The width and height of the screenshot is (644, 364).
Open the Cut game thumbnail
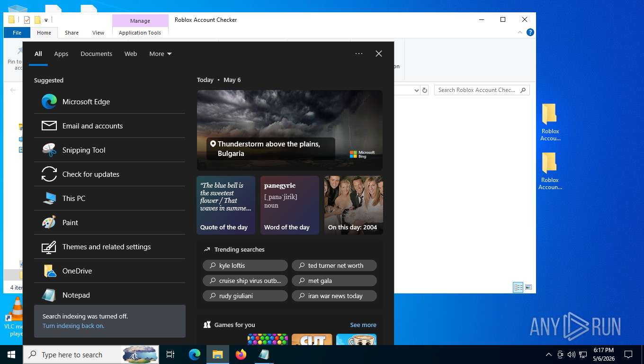click(x=312, y=339)
